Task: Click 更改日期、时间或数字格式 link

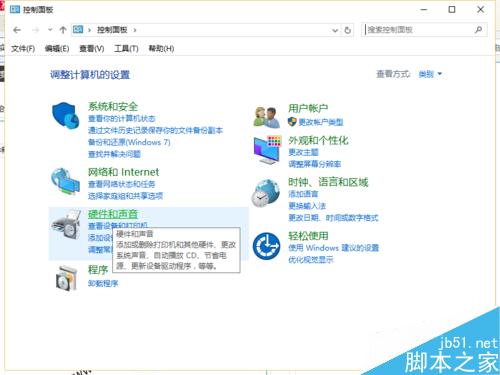Action: [333, 218]
